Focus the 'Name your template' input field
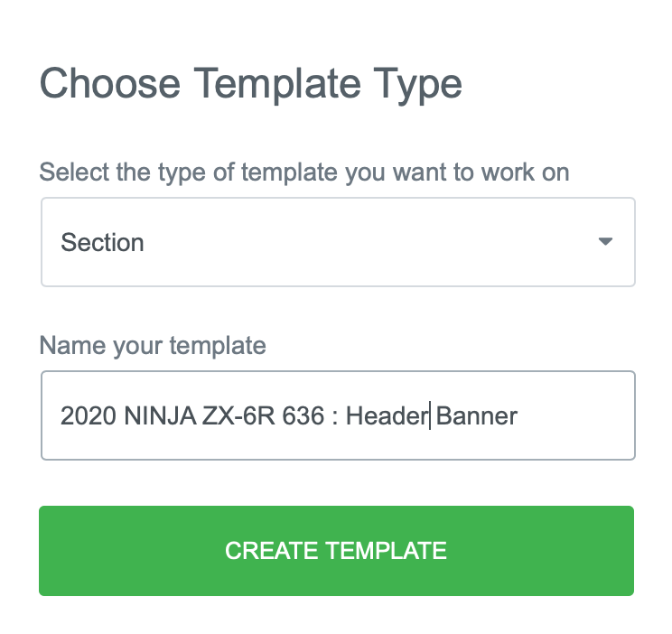Image resolution: width=672 pixels, height=634 pixels. (338, 415)
